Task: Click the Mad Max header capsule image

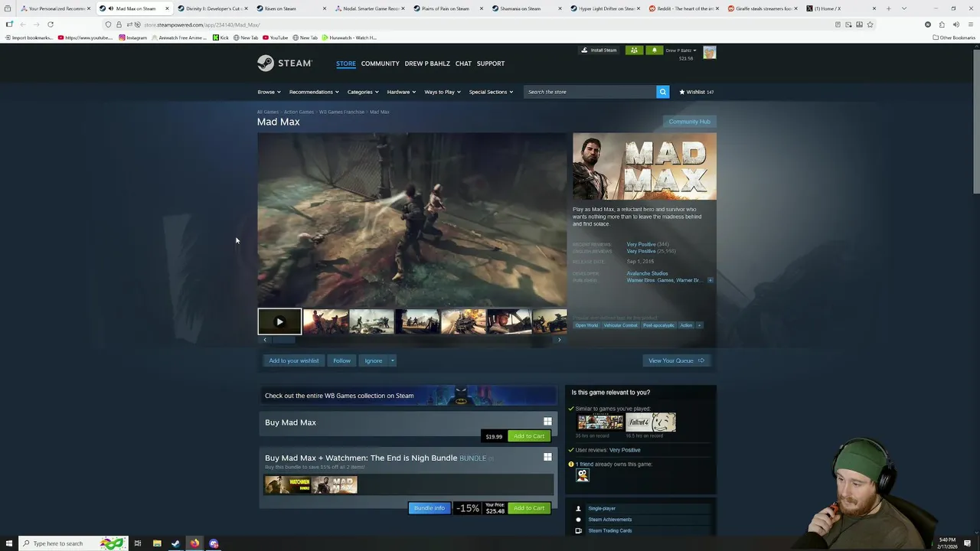Action: click(x=645, y=167)
